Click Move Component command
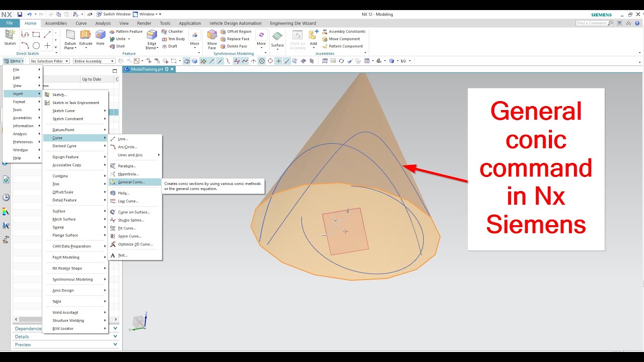The image size is (644, 362). [341, 39]
